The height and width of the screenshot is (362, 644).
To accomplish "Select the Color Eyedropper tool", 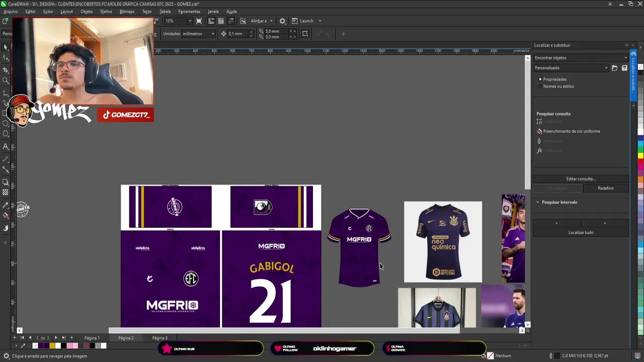I will (x=6, y=205).
